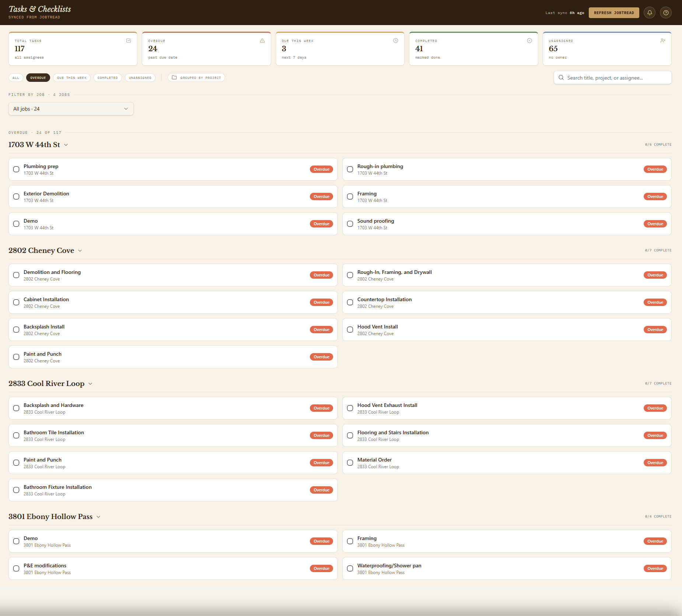Select the Overdue filter tab

tap(38, 78)
